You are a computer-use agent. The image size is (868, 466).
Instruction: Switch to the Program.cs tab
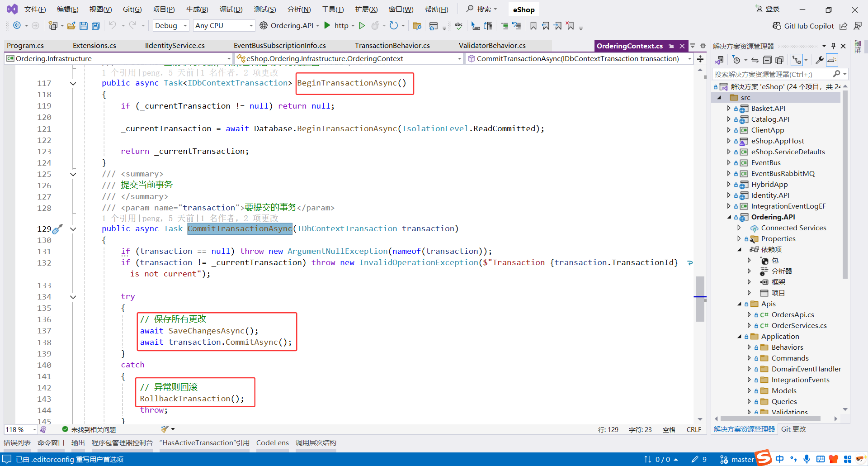click(25, 46)
